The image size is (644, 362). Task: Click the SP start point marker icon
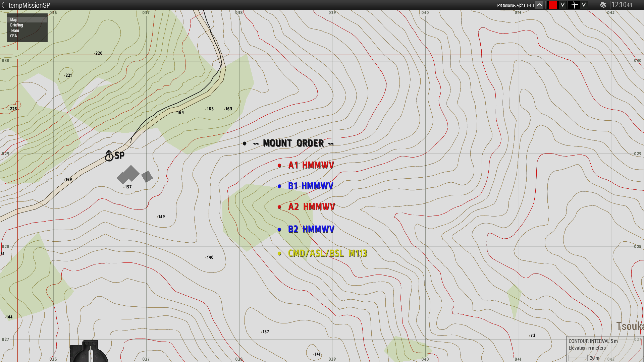click(x=109, y=156)
